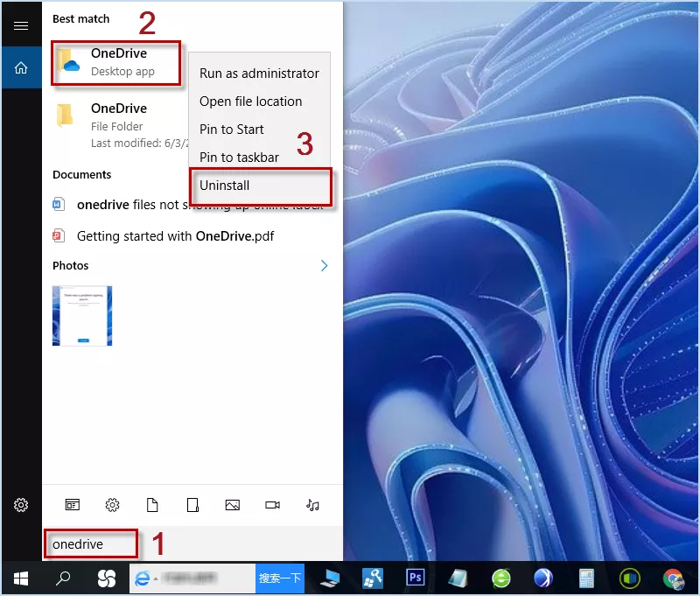This screenshot has width=700, height=596.
Task: Select the OneDrive Desktop app result
Action: [x=116, y=62]
